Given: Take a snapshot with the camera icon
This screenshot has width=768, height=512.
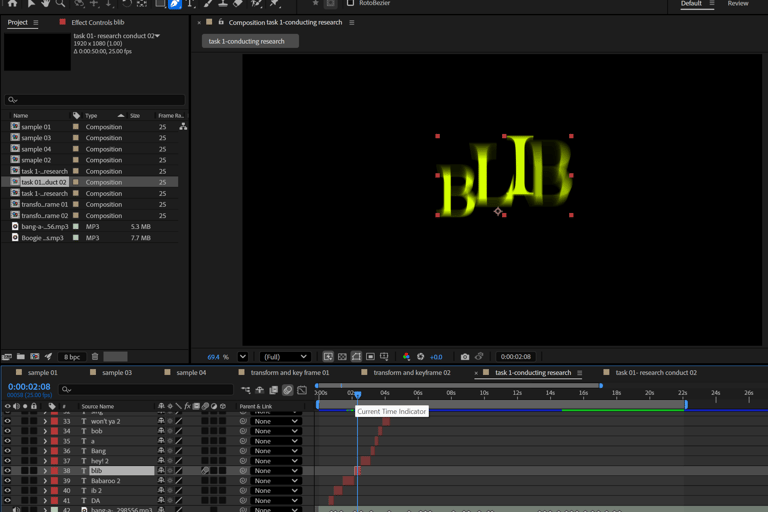Looking at the screenshot, I should tap(465, 357).
